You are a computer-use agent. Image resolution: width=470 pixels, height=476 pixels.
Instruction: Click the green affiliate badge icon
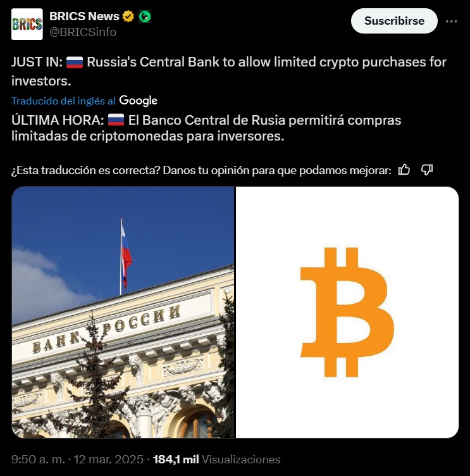145,16
